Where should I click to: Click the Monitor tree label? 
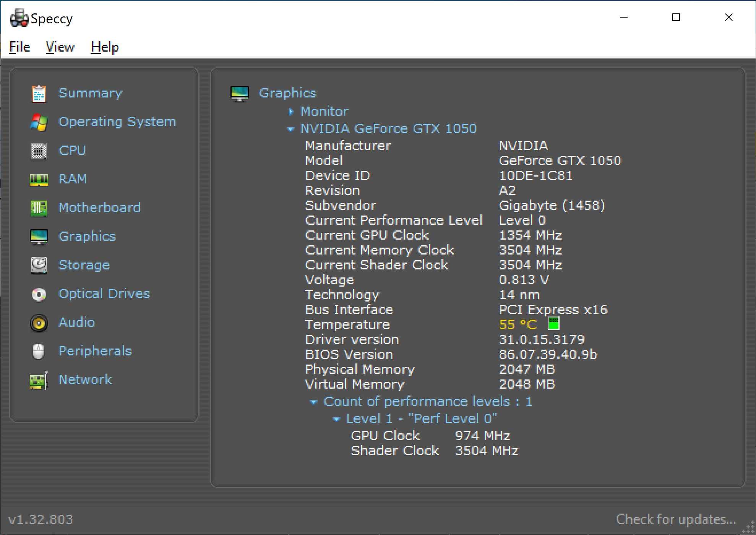pyautogui.click(x=324, y=112)
